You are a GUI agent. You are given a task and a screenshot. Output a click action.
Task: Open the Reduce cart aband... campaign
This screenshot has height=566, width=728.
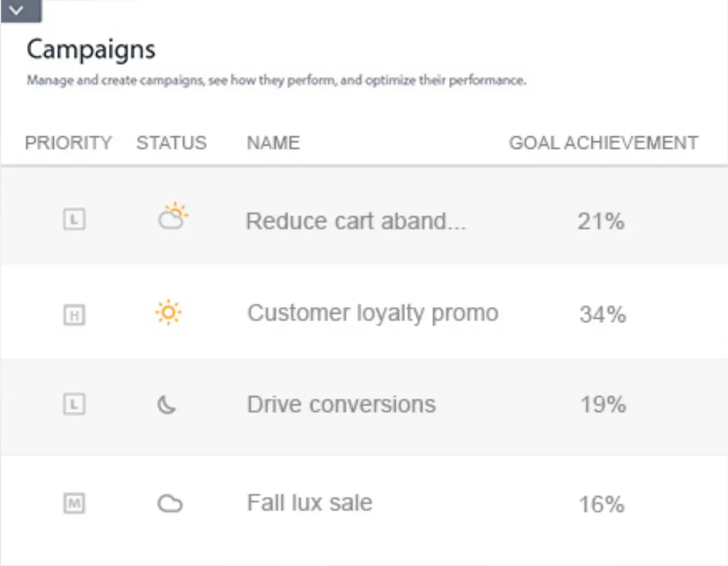coord(356,221)
